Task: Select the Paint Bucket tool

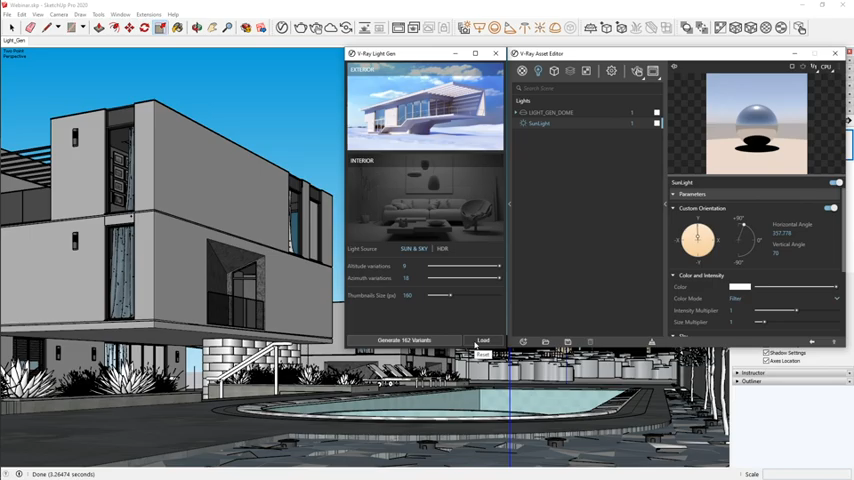Action: tap(177, 27)
